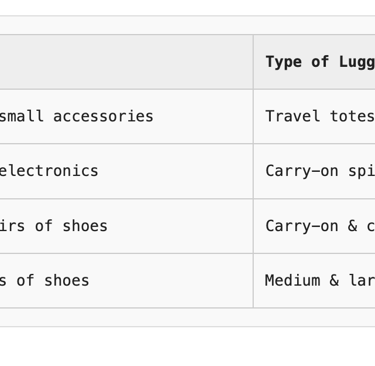Click the ampersand in "Medium & lar"
Image resolution: width=375 pixels, height=366 pixels.
(334, 280)
